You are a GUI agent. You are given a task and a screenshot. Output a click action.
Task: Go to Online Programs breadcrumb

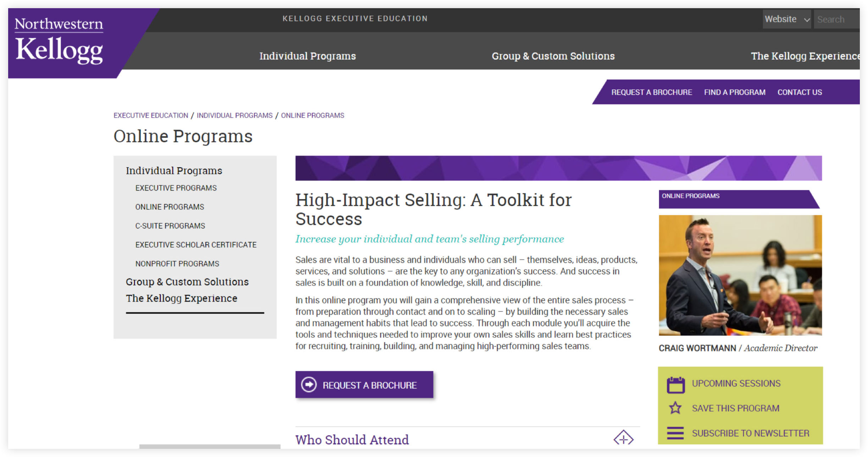313,115
